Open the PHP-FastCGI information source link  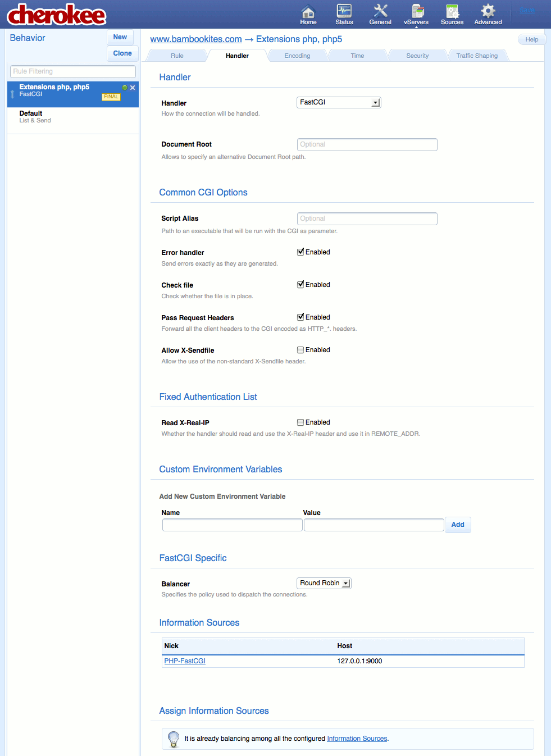click(x=185, y=661)
